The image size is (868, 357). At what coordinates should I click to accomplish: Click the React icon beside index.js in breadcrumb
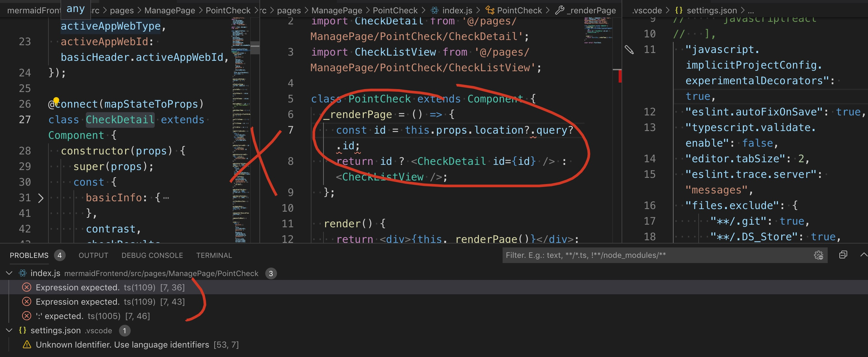point(434,10)
